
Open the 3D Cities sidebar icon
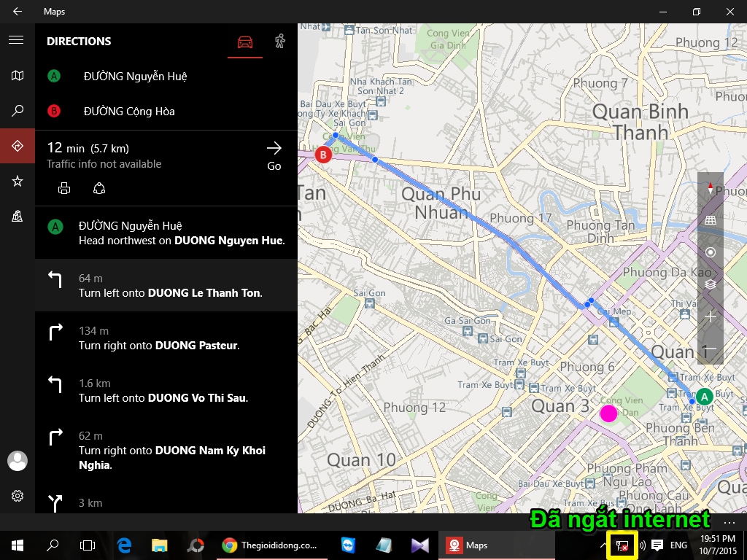click(x=18, y=216)
